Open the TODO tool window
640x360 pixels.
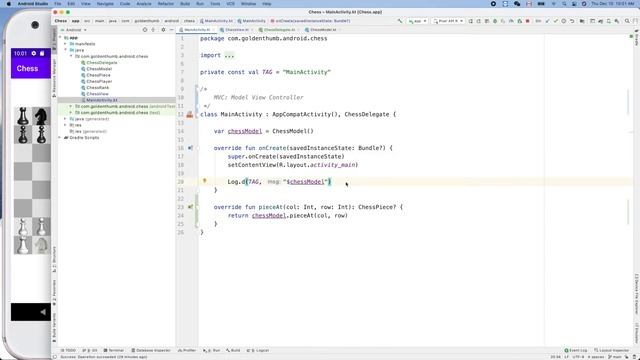click(x=69, y=350)
